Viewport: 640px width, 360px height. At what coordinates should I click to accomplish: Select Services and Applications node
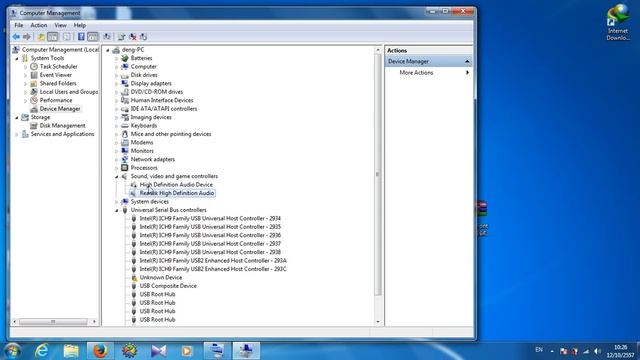(x=62, y=134)
